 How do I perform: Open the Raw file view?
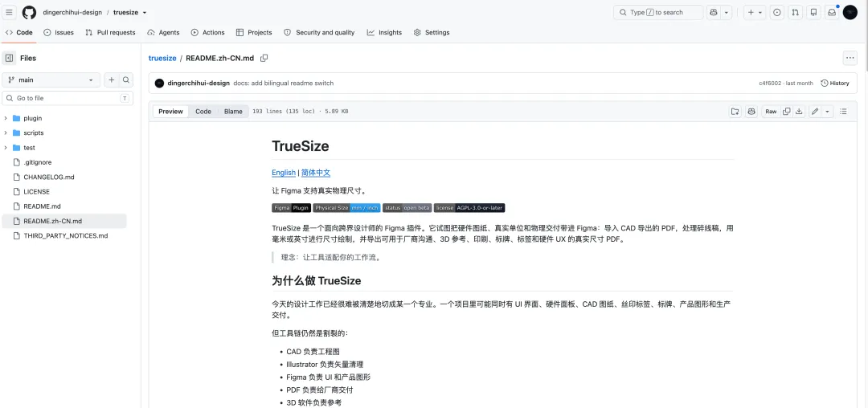771,111
